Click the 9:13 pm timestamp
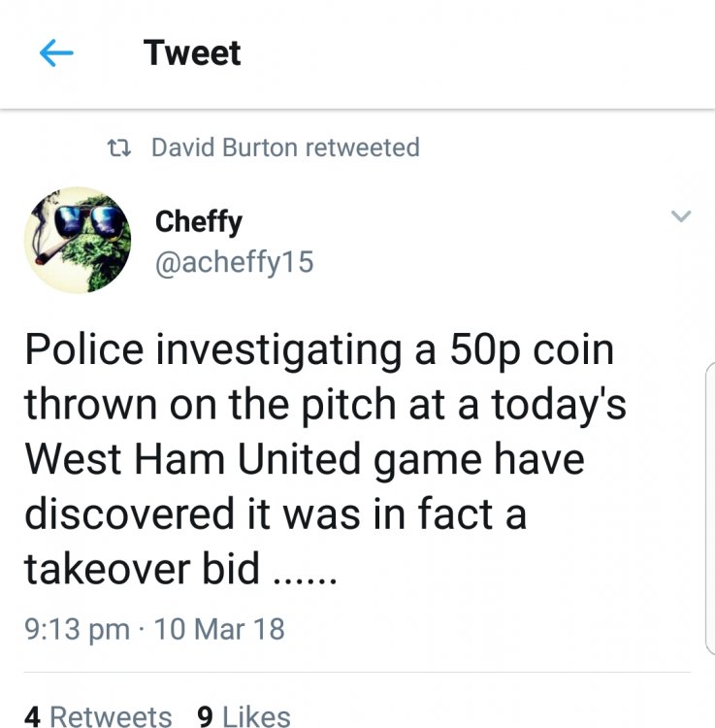The height and width of the screenshot is (728, 715). tap(77, 630)
